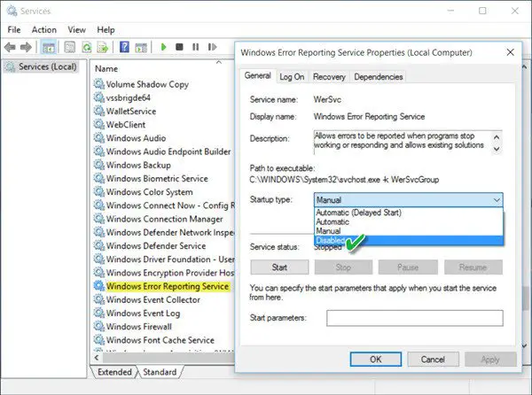Select Windows Defender Service row
532x395 pixels.
click(x=156, y=245)
